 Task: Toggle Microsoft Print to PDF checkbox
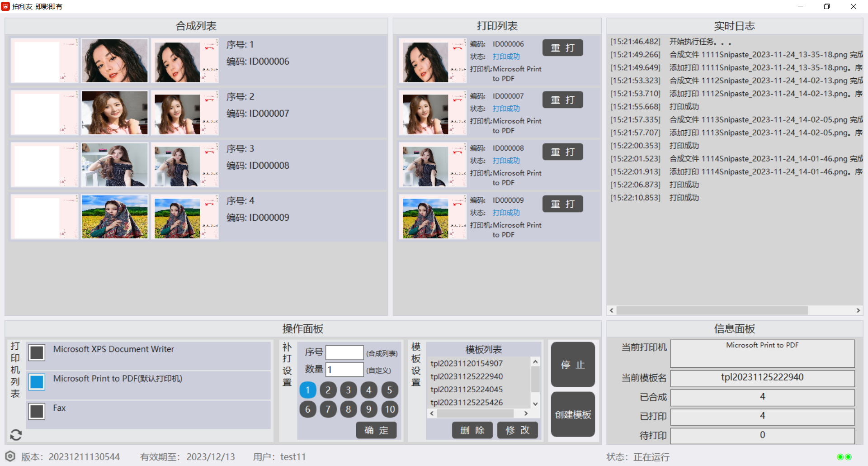[x=37, y=382]
